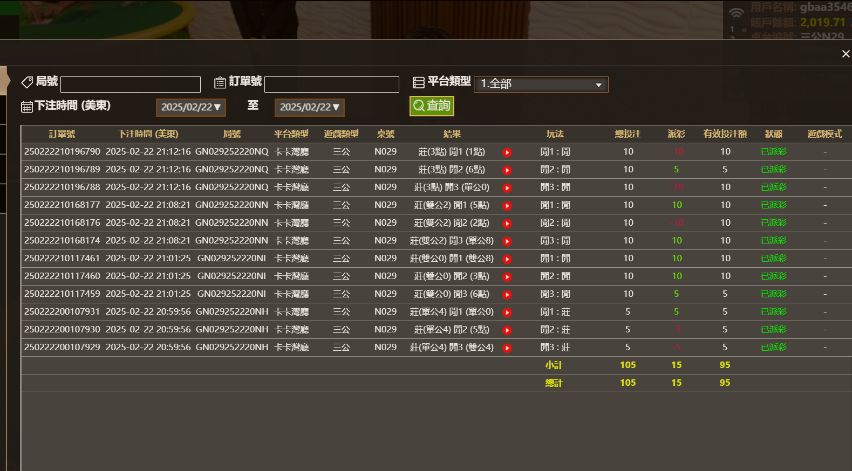The image size is (852, 471).
Task: Click replay icon for order 250222210168174
Action: 507,240
